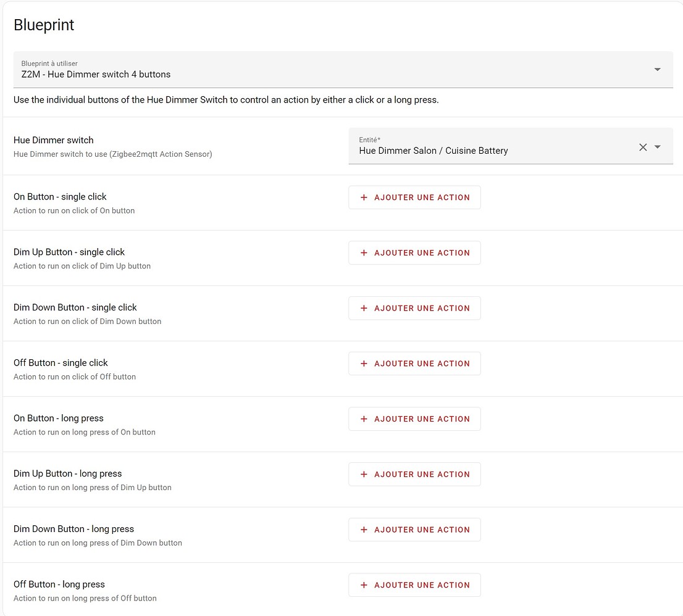Image resolution: width=683 pixels, height=616 pixels.
Task: Clear the Hue Dimmer entity selection
Action: click(x=643, y=147)
